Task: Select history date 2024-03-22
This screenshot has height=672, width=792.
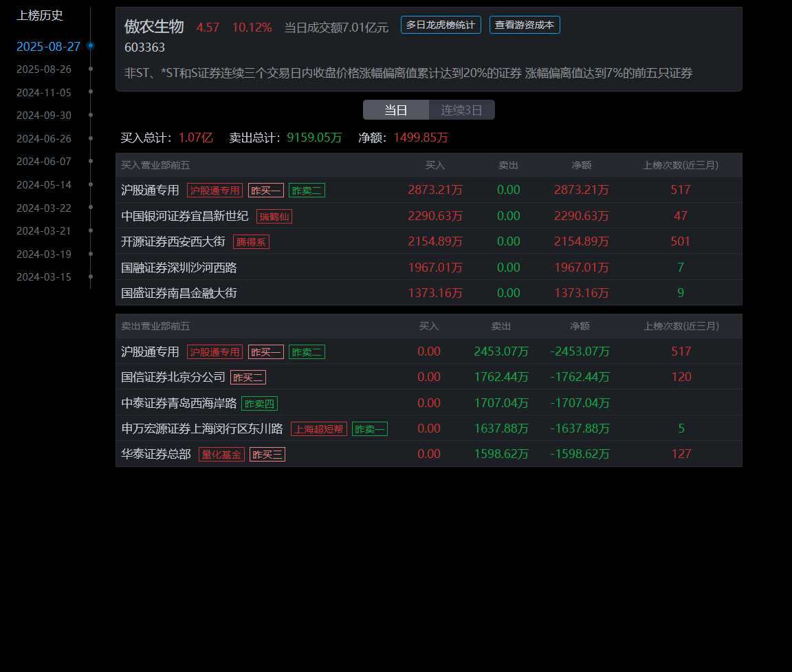Action: (44, 208)
